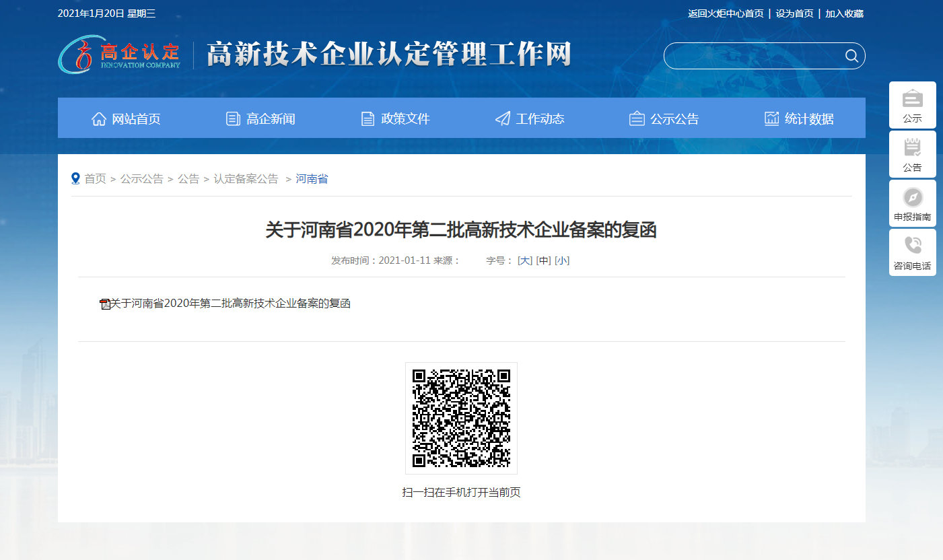Click the 加入收藏 link
The width and height of the screenshot is (943, 560).
tap(844, 13)
